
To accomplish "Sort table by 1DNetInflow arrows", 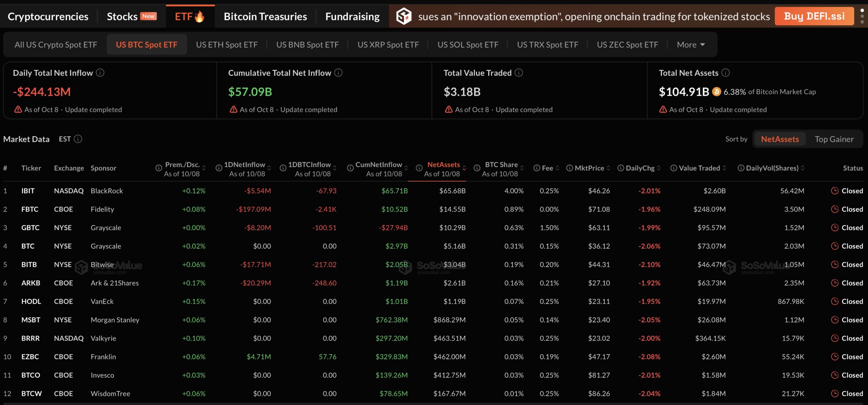I will pos(269,168).
